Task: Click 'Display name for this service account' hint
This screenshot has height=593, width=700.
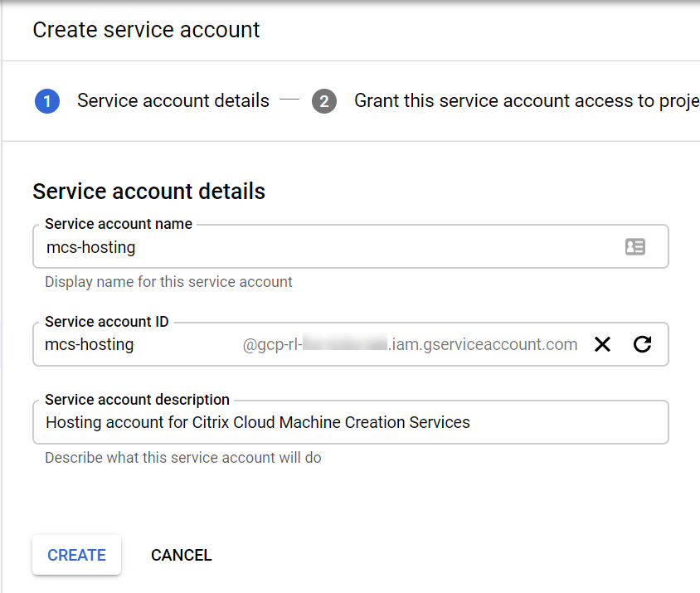Action: pos(168,282)
